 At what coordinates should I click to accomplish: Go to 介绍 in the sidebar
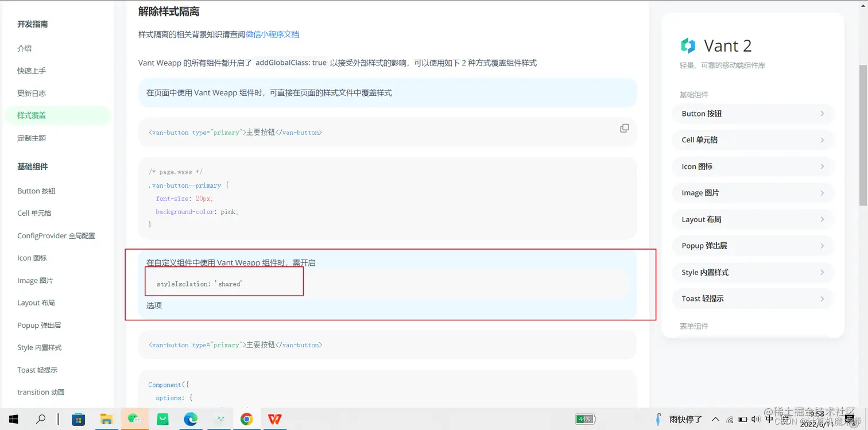pyautogui.click(x=25, y=48)
